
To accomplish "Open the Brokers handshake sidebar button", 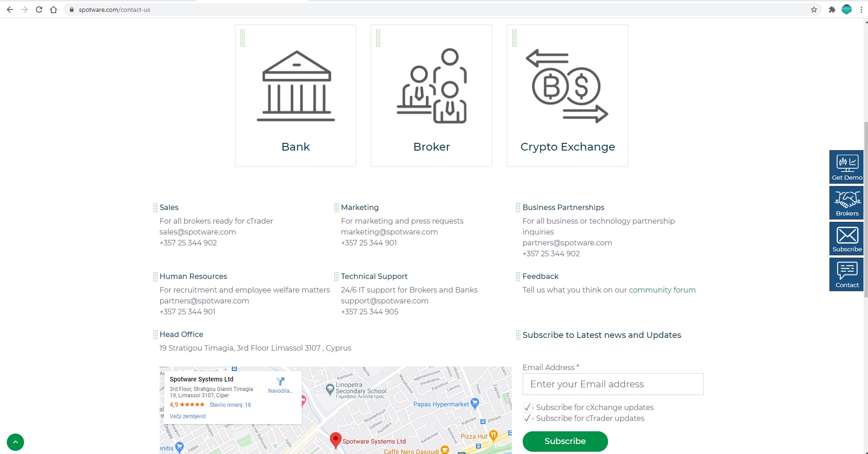I will [x=847, y=203].
